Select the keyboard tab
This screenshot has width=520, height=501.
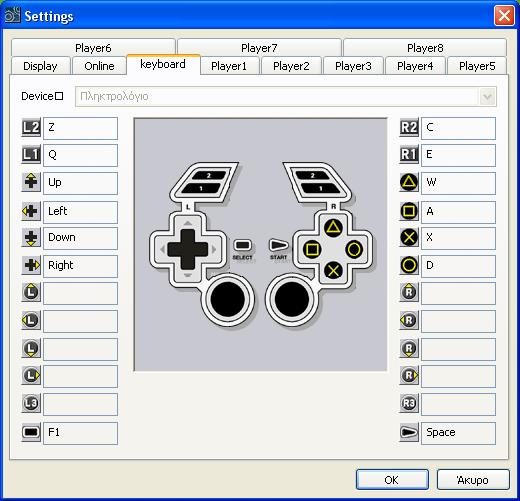pos(163,64)
